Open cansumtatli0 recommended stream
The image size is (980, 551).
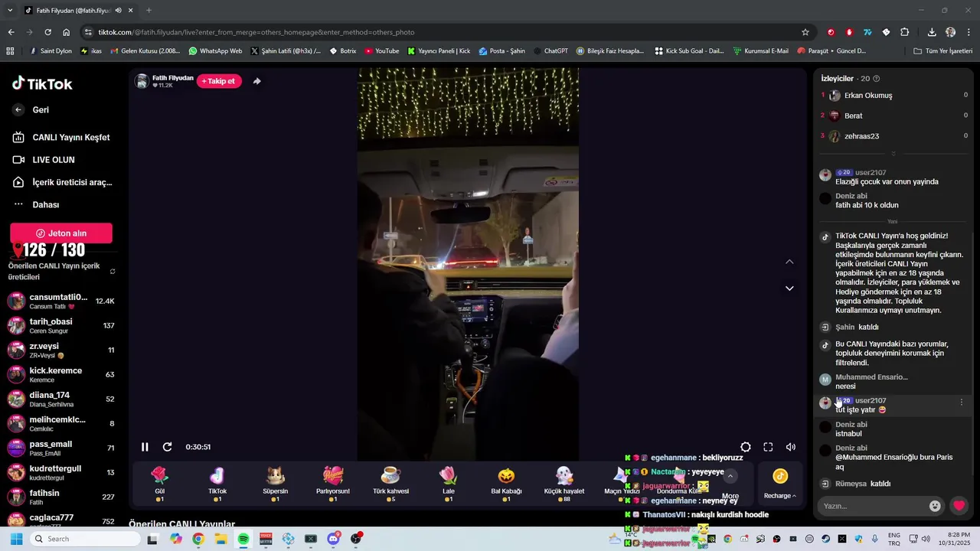61,301
